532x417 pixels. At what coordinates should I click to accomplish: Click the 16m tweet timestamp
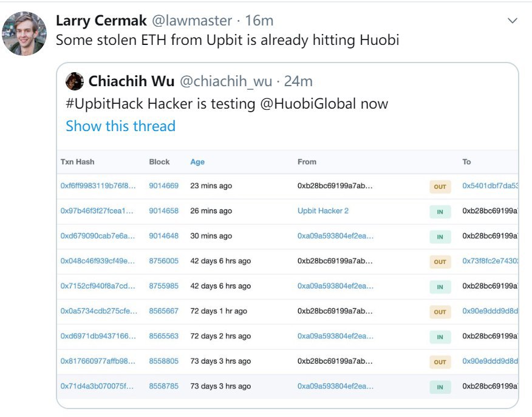pos(259,21)
